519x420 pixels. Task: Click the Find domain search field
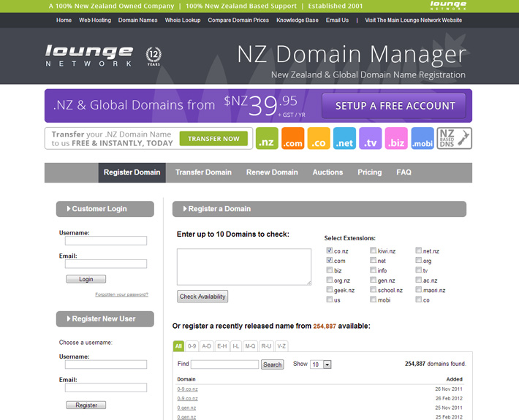tap(224, 364)
